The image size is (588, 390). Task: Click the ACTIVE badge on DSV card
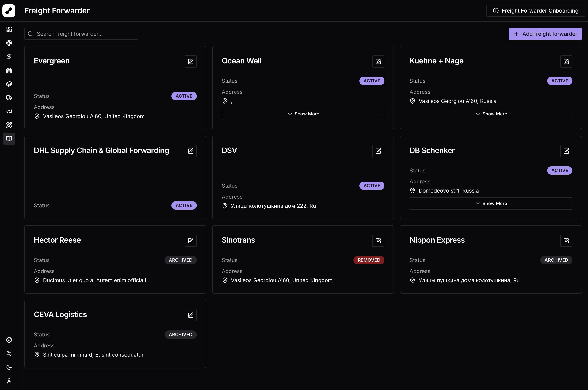coord(372,186)
